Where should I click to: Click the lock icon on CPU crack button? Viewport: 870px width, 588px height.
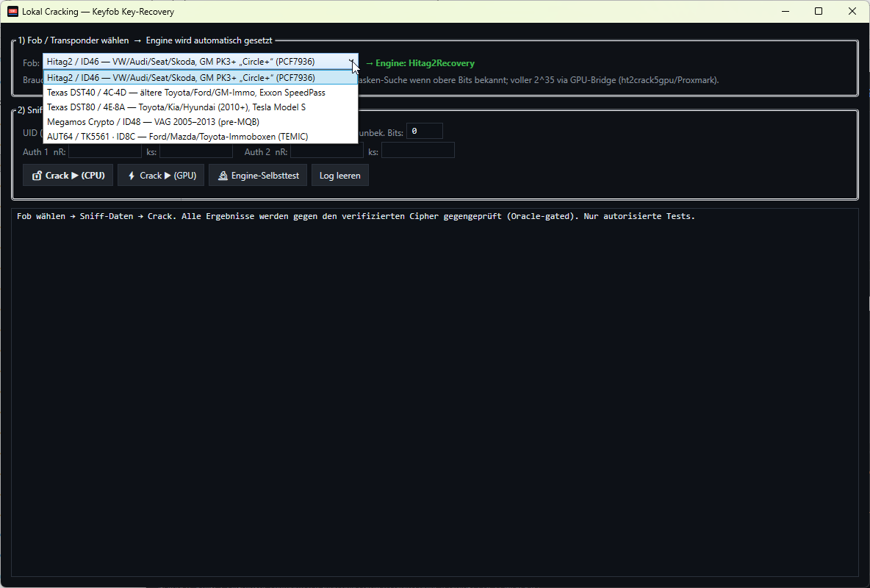[37, 176]
